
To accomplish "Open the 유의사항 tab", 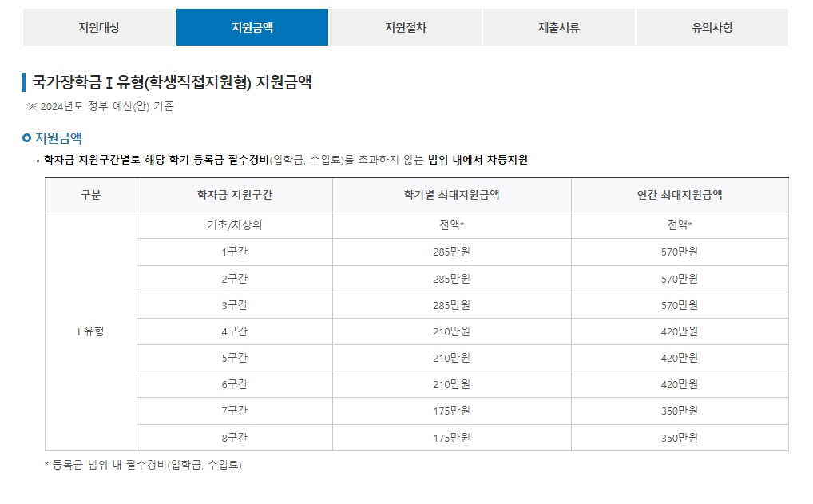I will tap(712, 27).
